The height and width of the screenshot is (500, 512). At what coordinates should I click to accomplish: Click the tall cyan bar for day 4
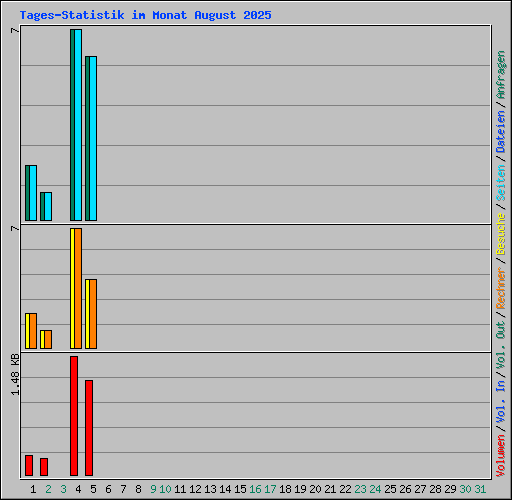[78, 125]
